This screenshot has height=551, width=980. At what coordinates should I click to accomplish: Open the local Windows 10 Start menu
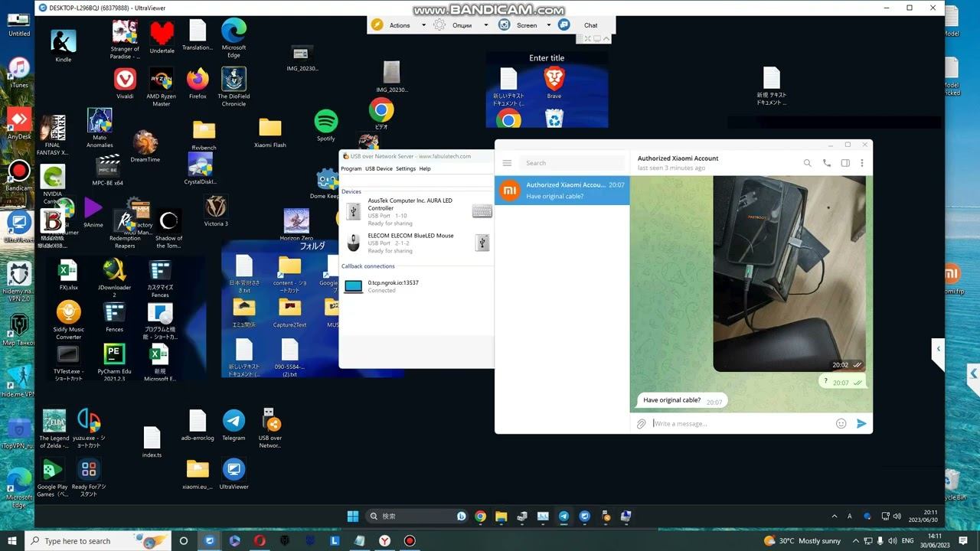(x=12, y=541)
